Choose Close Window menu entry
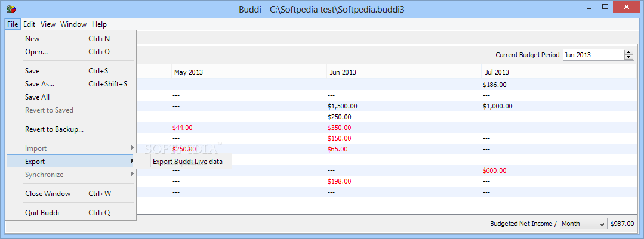 [71, 194]
